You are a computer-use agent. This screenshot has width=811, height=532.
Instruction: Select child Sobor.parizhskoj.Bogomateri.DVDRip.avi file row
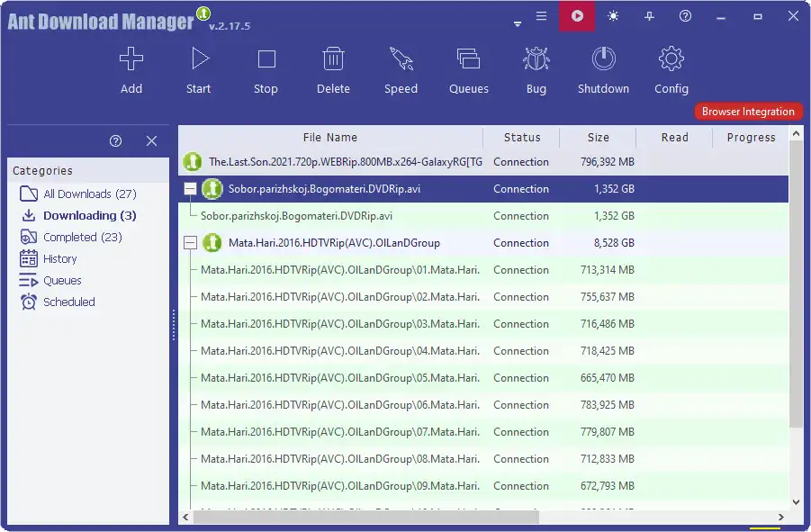point(483,216)
